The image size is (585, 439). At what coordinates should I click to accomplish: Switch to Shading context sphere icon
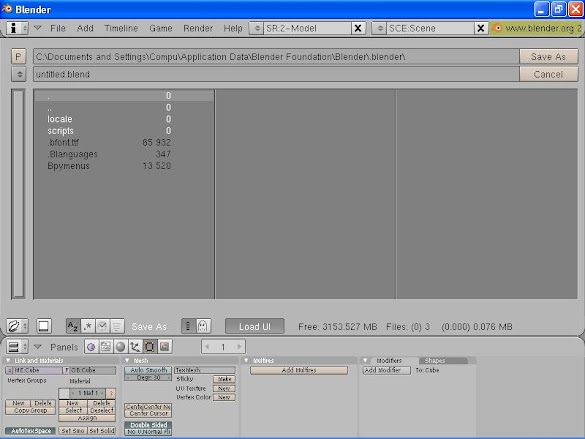pos(120,347)
